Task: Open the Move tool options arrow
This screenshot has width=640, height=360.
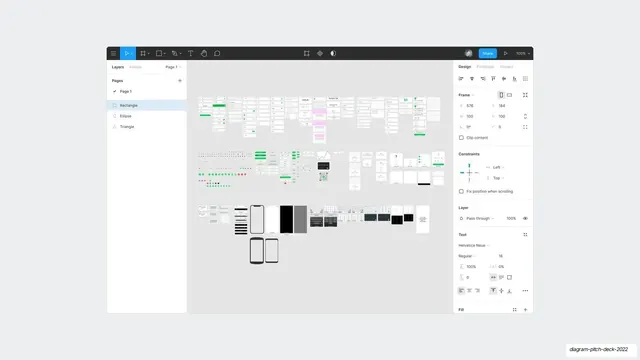Action: [132, 53]
